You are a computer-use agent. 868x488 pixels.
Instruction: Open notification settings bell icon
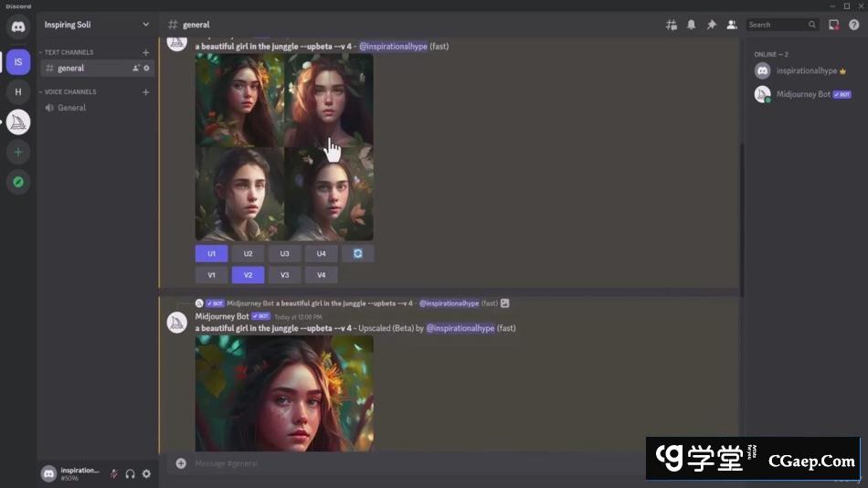pyautogui.click(x=692, y=25)
